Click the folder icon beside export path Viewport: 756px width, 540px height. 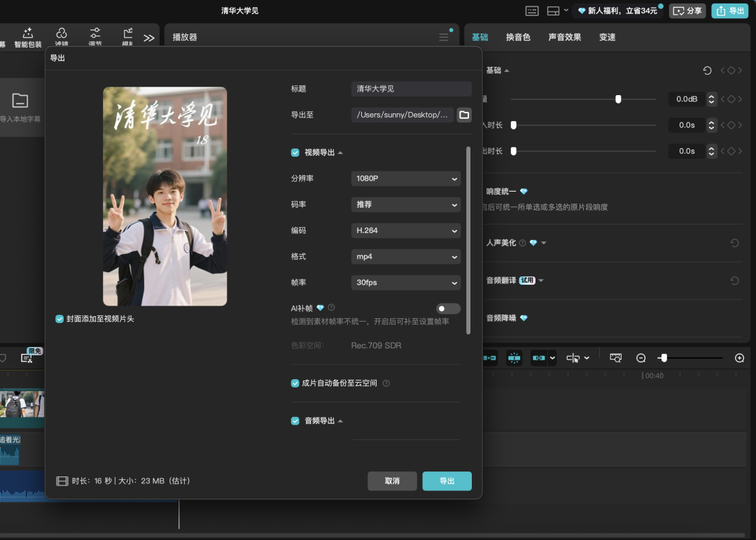point(464,115)
